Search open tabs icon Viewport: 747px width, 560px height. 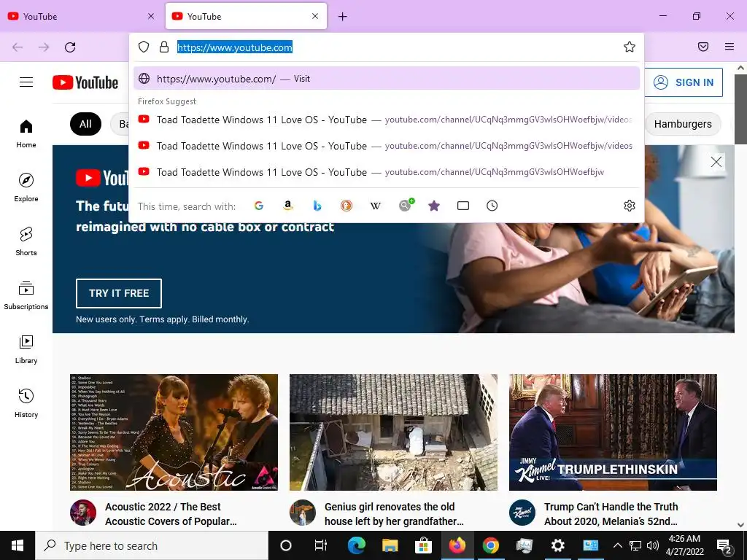(x=463, y=206)
